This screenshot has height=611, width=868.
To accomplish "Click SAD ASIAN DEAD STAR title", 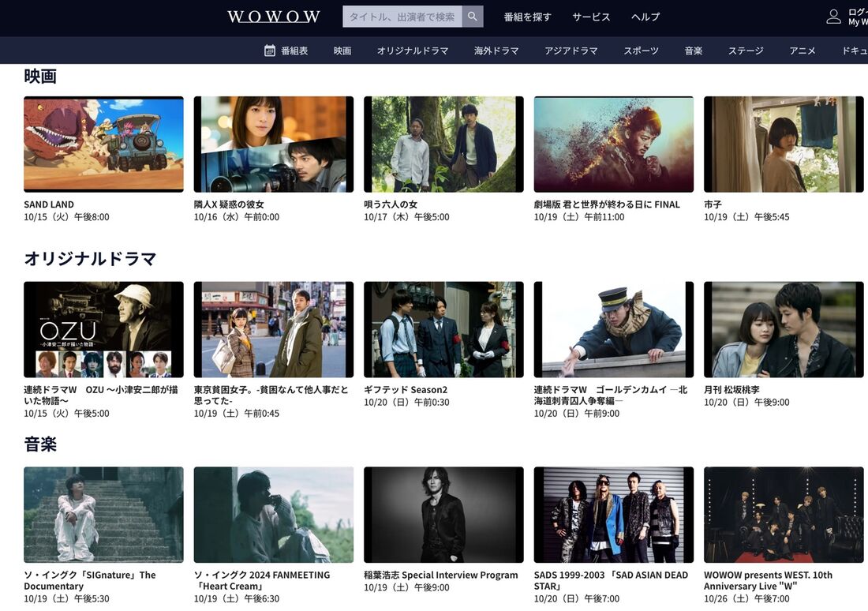I will click(x=611, y=580).
